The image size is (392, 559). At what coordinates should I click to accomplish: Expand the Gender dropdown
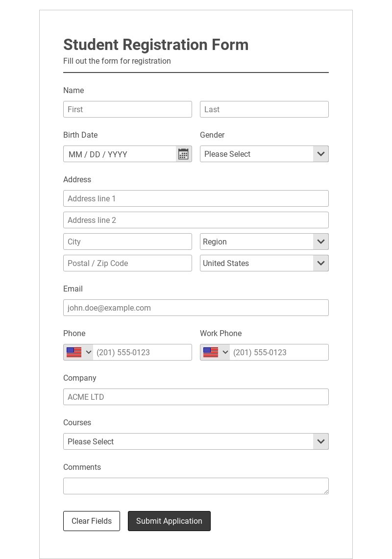[264, 154]
